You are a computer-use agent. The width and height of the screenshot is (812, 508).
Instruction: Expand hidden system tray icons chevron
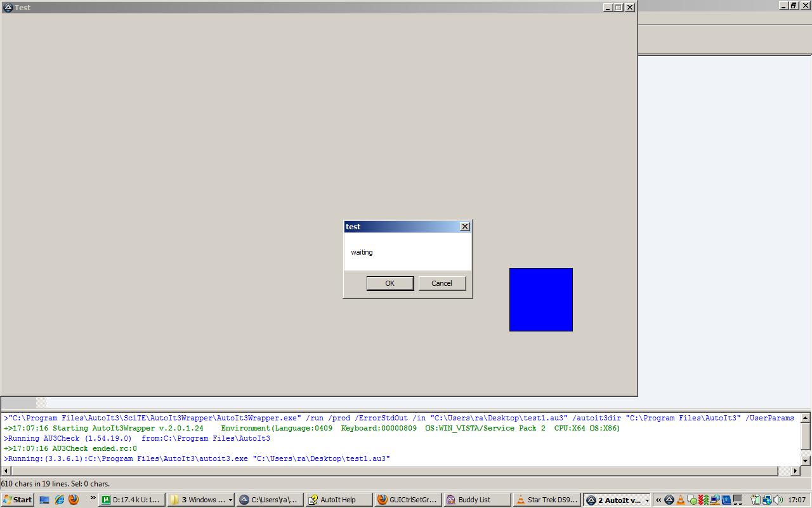tap(658, 500)
